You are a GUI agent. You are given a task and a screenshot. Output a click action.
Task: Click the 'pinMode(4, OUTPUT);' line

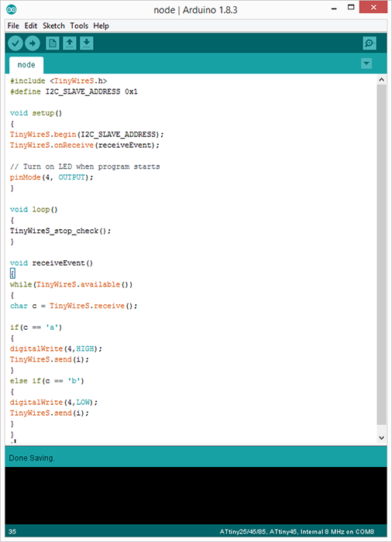[52, 177]
